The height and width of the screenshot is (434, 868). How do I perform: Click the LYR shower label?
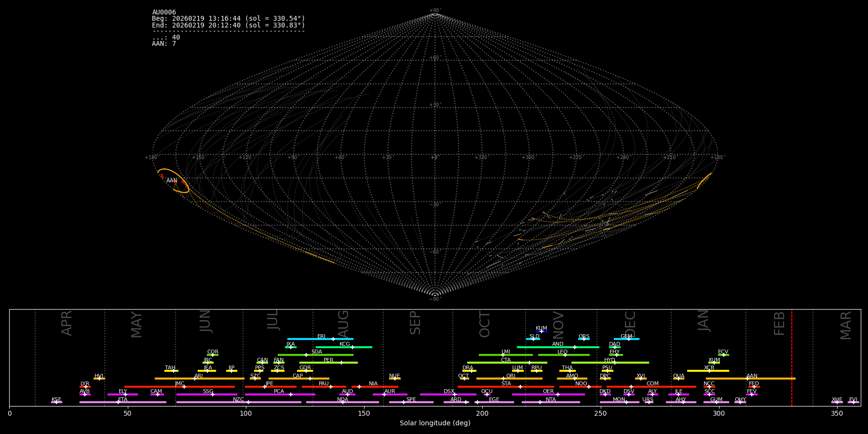(85, 384)
